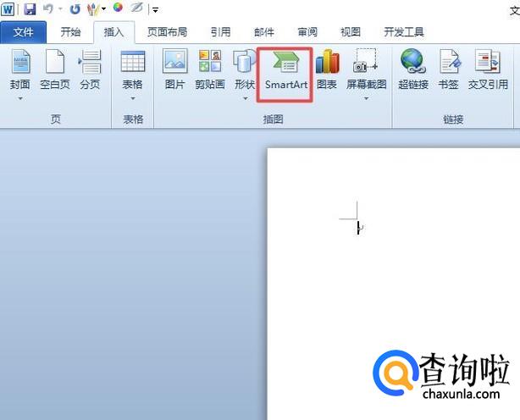Screen dimensions: 520x420
Task: Click the 屏幕截图 screenshot icon
Action: pyautogui.click(x=366, y=69)
